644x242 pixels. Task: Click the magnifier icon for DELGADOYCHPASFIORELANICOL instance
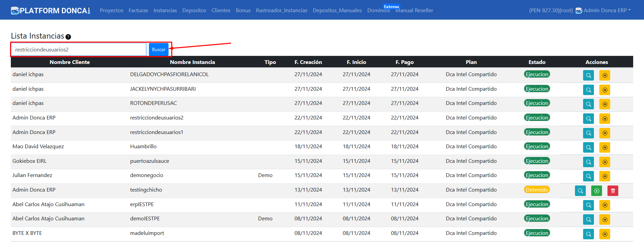(x=588, y=75)
